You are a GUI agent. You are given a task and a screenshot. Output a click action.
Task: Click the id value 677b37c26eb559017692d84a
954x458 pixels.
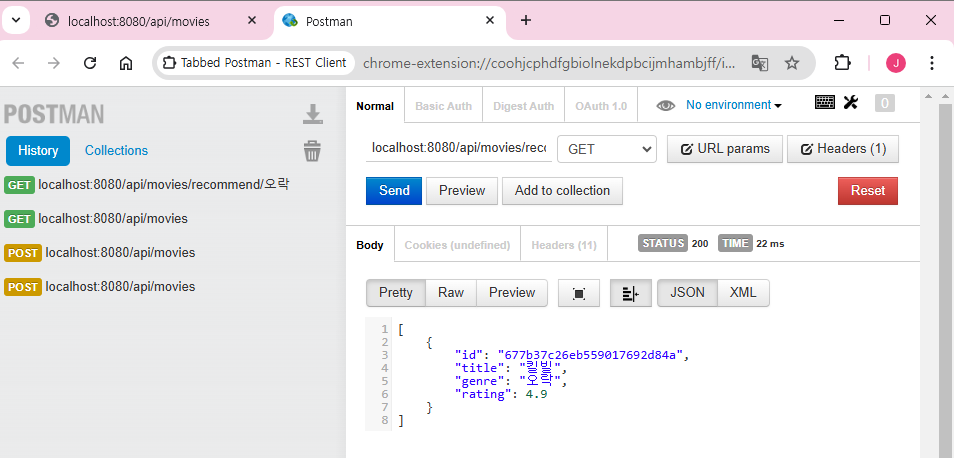tap(592, 355)
